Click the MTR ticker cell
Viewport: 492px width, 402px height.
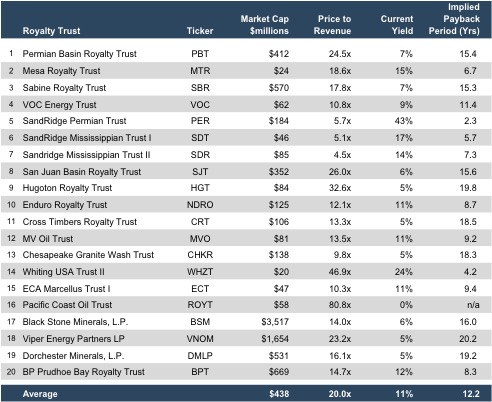point(200,71)
